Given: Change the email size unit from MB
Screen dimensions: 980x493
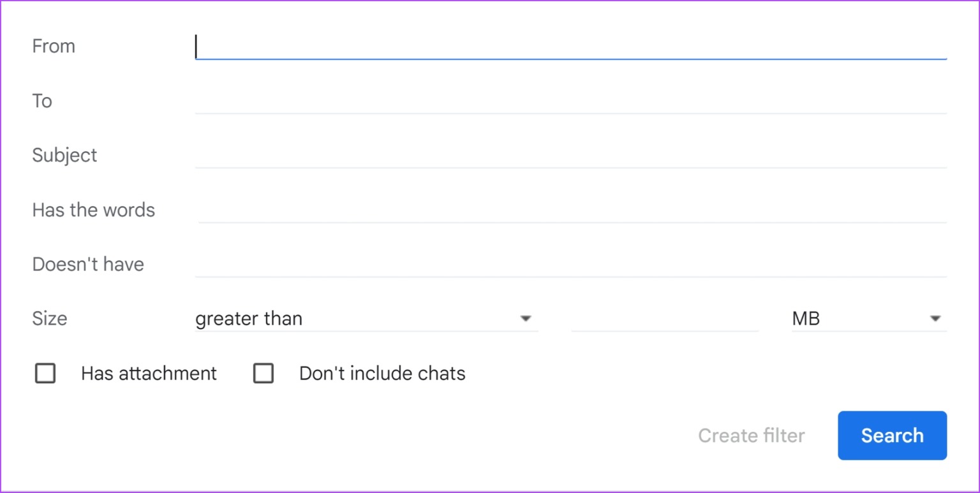Looking at the screenshot, I should pos(868,318).
